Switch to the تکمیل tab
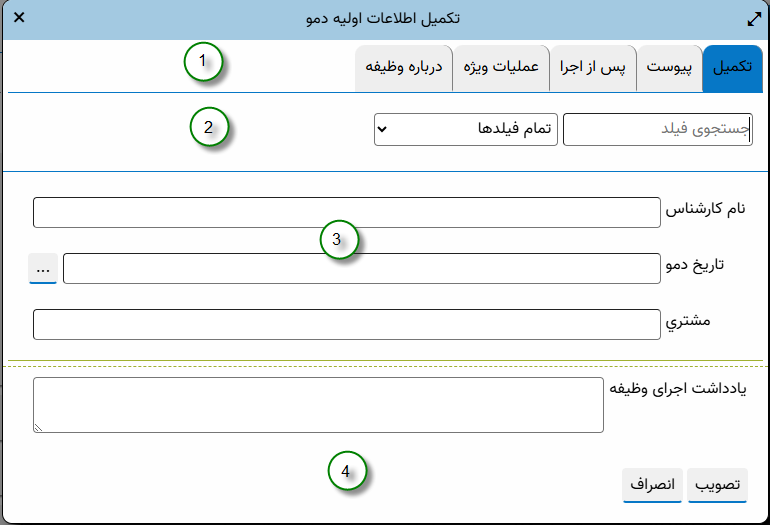The height and width of the screenshot is (525, 770). pos(732,68)
